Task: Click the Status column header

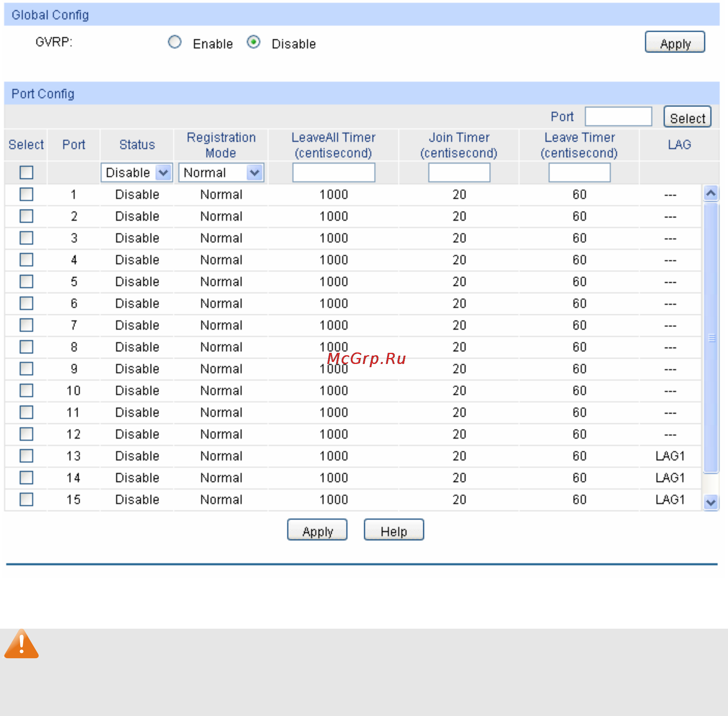Action: tap(137, 145)
